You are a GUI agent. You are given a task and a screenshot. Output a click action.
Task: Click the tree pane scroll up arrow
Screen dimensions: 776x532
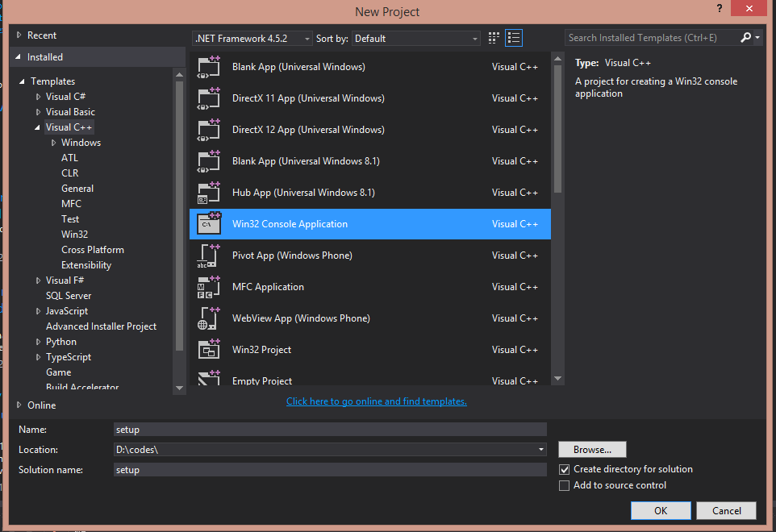(180, 75)
